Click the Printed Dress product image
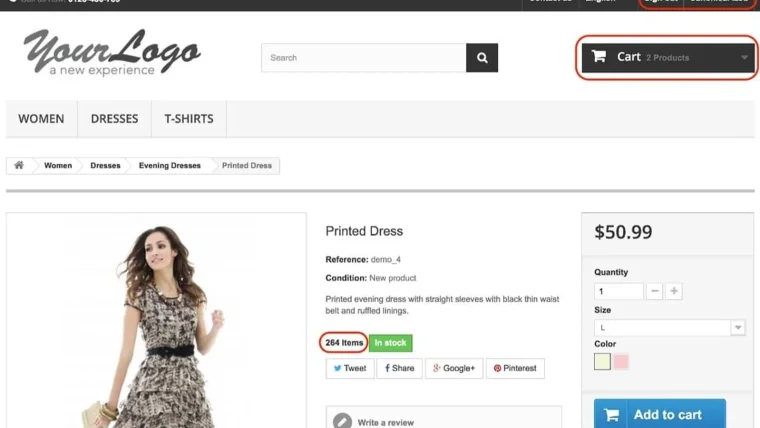 [156, 320]
